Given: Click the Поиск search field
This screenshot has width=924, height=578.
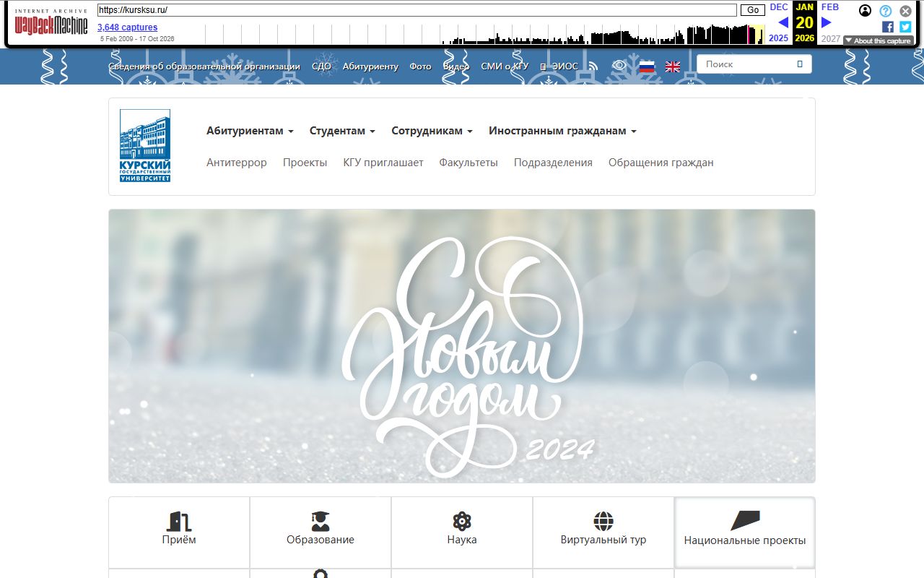Looking at the screenshot, I should (x=754, y=64).
